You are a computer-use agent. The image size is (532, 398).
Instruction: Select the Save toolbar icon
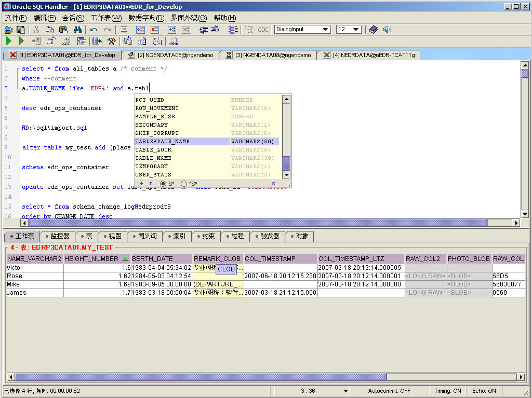pos(20,30)
